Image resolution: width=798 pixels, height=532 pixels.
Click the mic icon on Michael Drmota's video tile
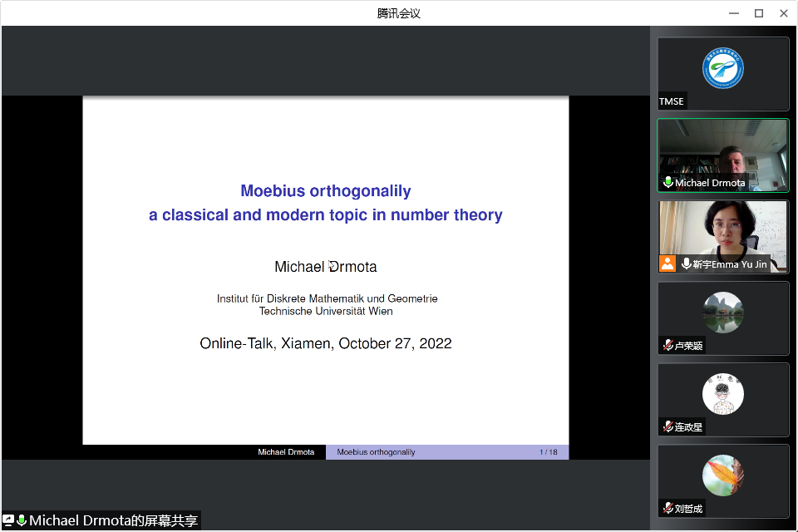(667, 183)
